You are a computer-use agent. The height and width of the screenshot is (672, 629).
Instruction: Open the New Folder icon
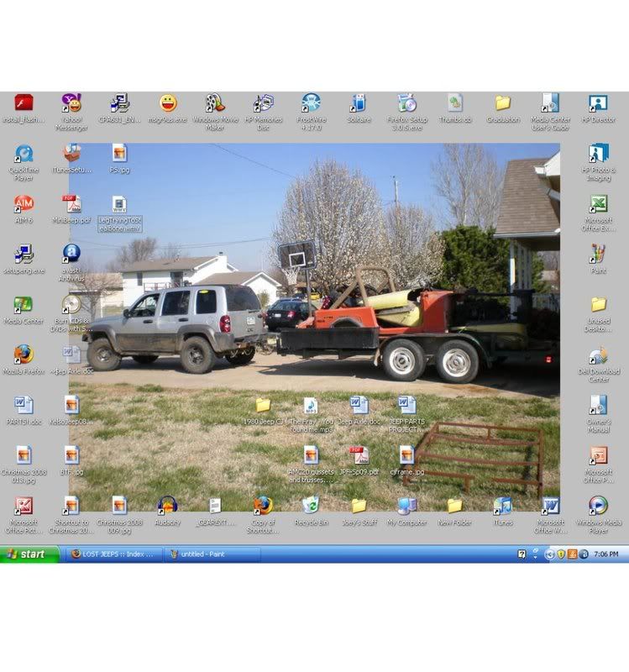pyautogui.click(x=455, y=507)
